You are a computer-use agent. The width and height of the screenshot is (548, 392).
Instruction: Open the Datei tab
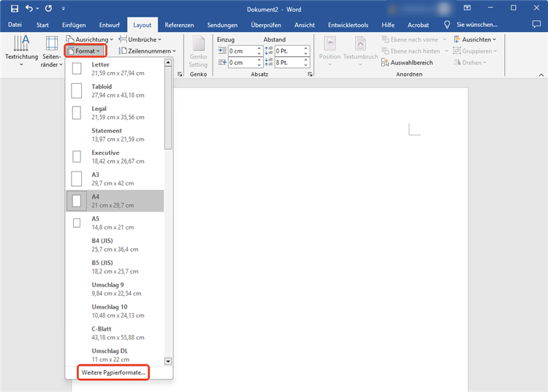[x=15, y=25]
